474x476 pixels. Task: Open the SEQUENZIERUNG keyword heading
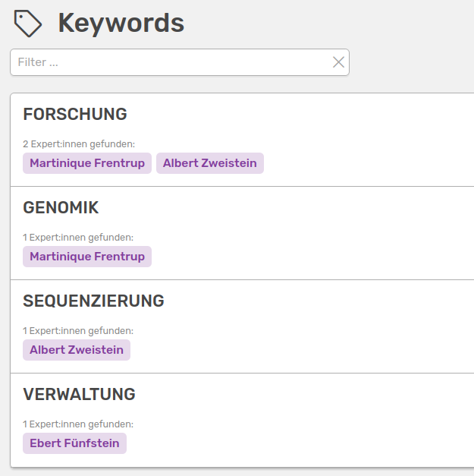point(93,301)
